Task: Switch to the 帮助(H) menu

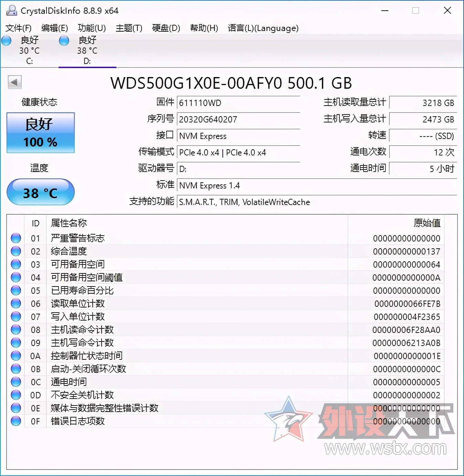Action: (x=204, y=28)
